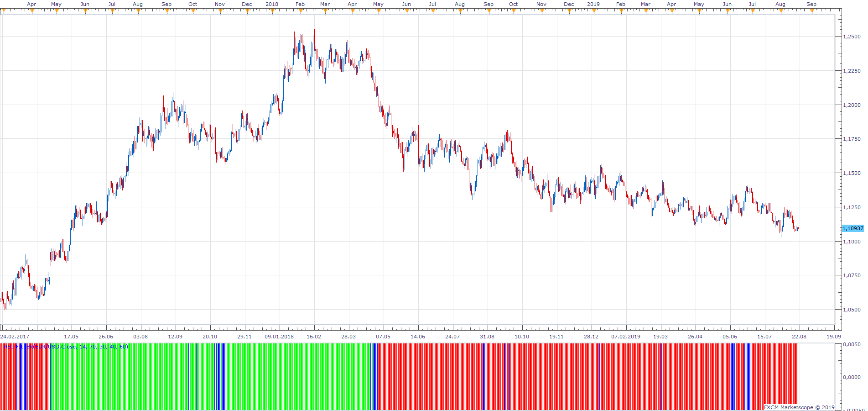Image resolution: width=868 pixels, height=411 pixels.
Task: Click the 1,2500 price axis label
Action: 852,37
